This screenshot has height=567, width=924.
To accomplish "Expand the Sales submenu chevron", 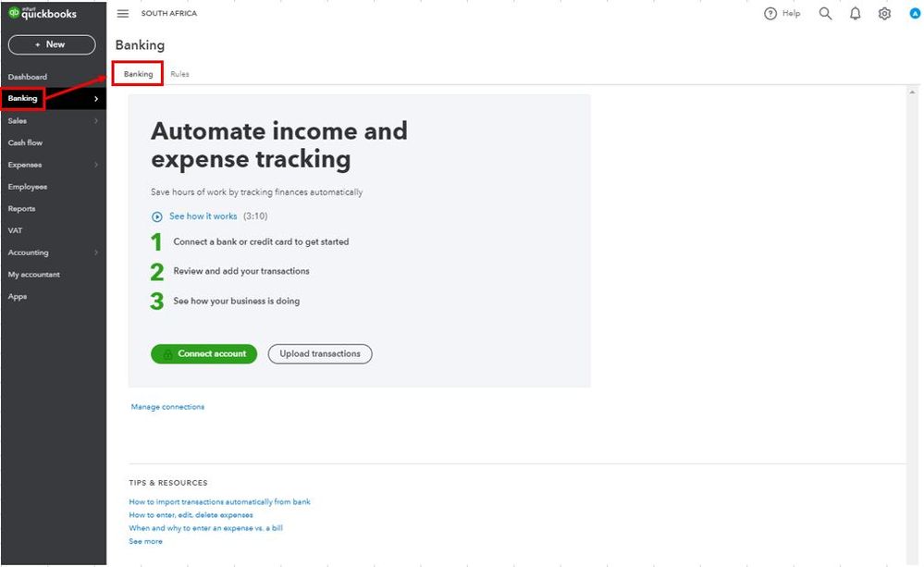I will (x=96, y=121).
